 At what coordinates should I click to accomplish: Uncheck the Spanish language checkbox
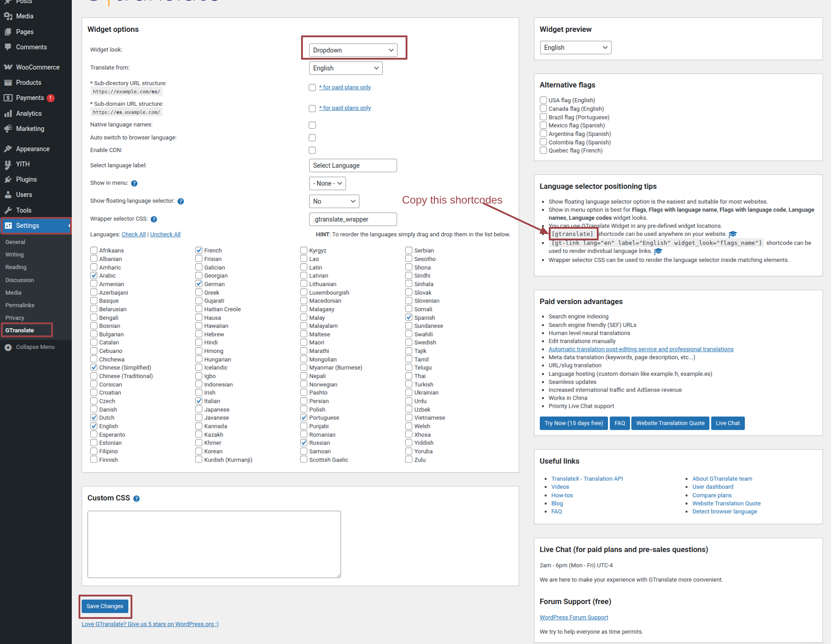pos(409,318)
